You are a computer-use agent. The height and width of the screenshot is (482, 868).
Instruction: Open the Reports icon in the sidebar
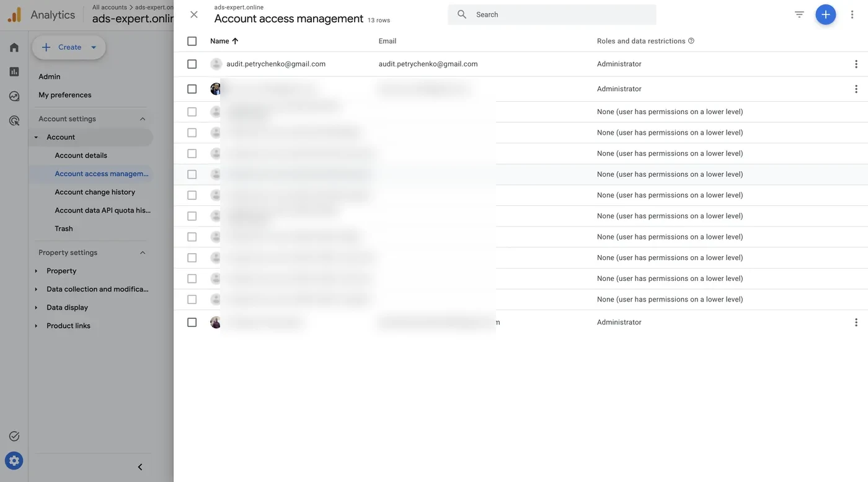pos(14,71)
